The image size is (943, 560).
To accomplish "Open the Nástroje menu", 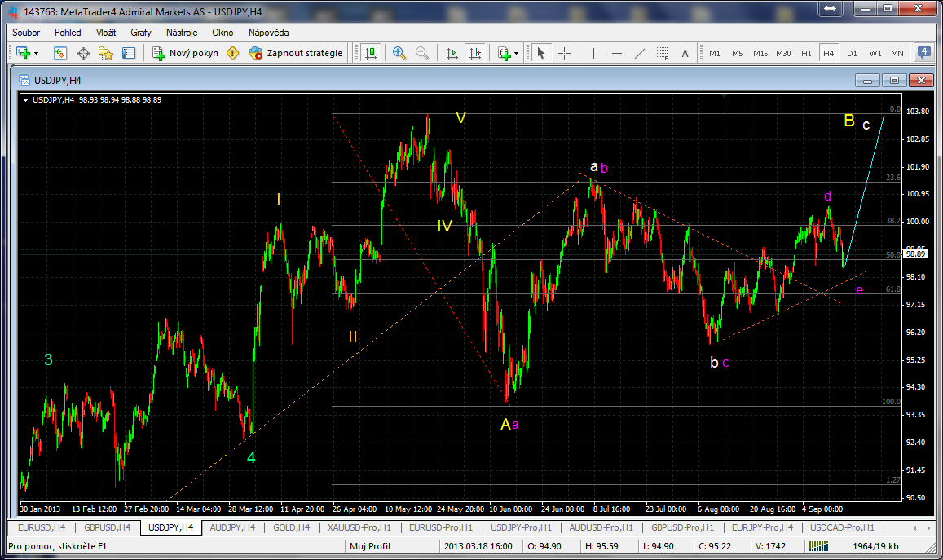I will (182, 33).
